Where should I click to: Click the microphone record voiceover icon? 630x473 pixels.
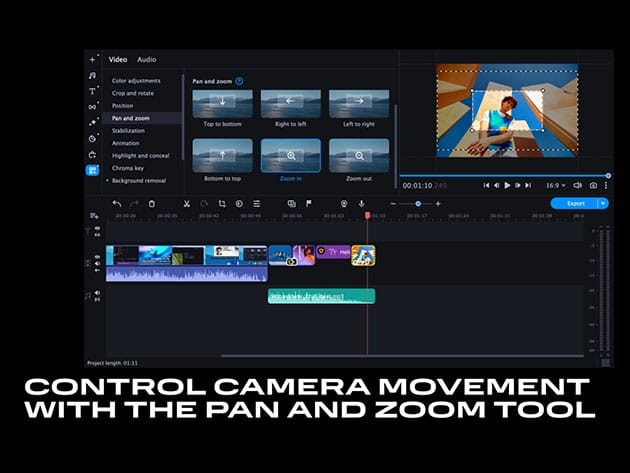tap(361, 203)
